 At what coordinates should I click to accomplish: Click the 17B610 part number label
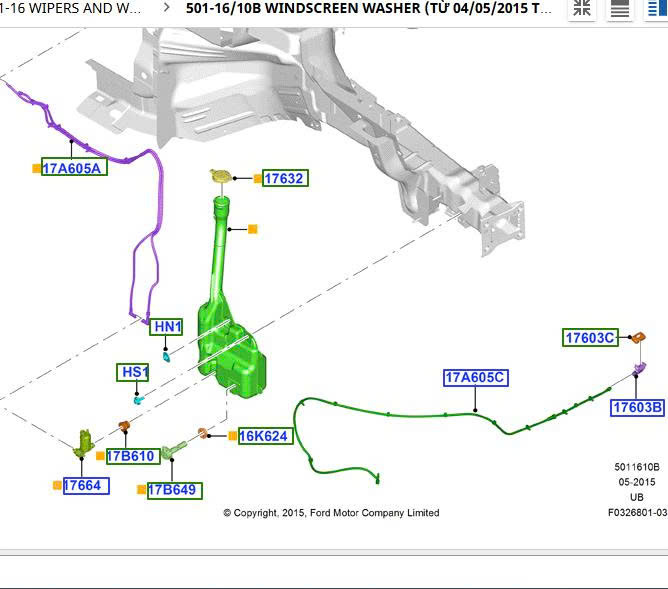[x=131, y=456]
